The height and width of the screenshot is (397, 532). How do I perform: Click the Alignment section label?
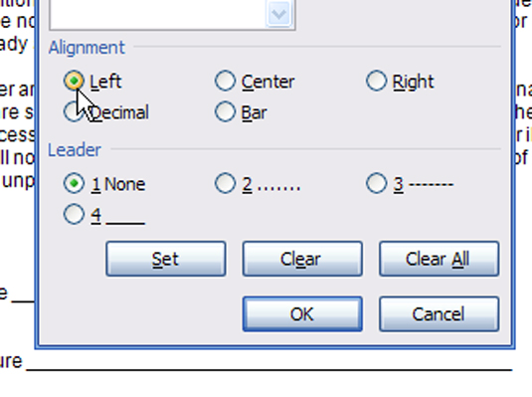87,48
